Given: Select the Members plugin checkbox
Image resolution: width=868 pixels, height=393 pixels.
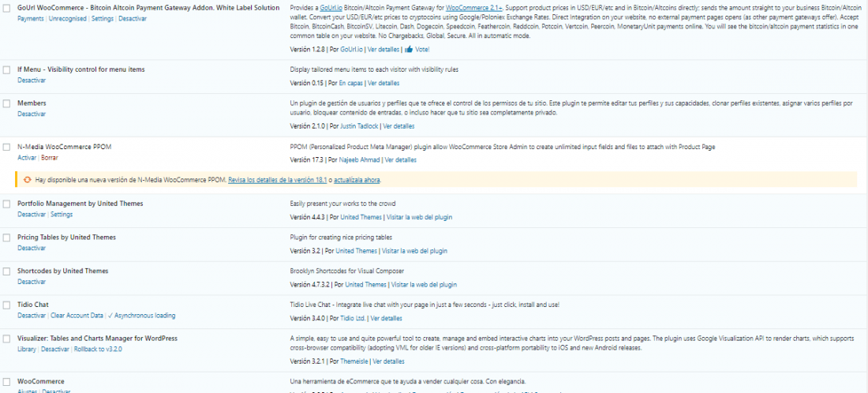Looking at the screenshot, I should 6,103.
